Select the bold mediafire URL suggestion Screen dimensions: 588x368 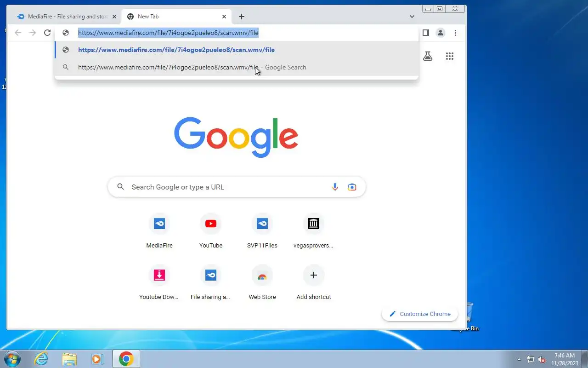coord(237,50)
